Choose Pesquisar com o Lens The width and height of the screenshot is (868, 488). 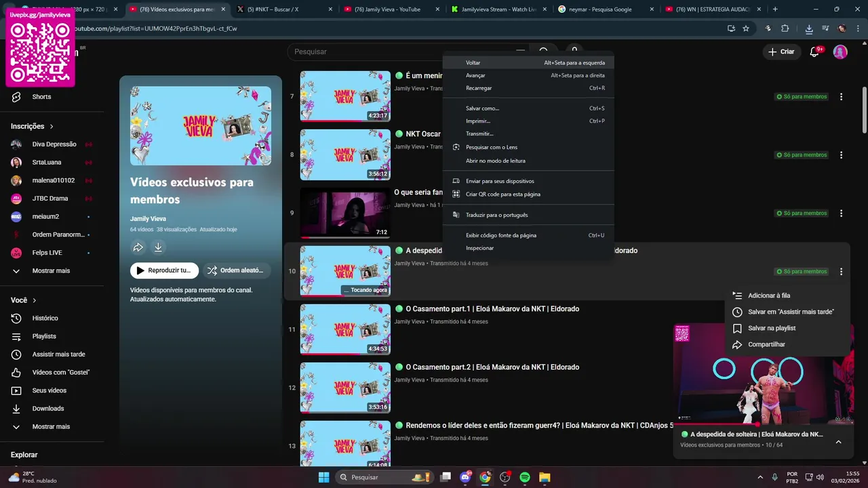(528, 147)
